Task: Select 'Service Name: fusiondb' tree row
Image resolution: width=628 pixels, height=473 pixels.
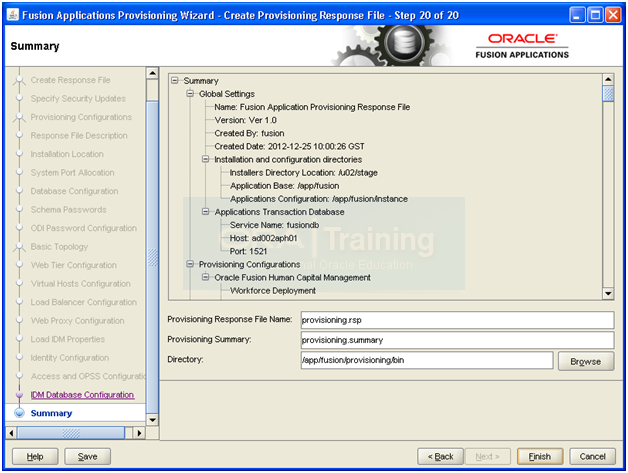Action: pyautogui.click(x=274, y=225)
